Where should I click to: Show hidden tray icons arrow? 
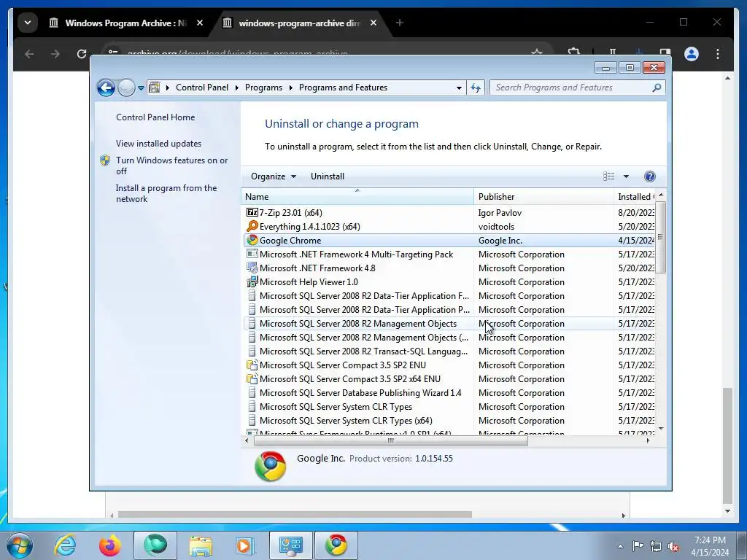pyautogui.click(x=620, y=546)
